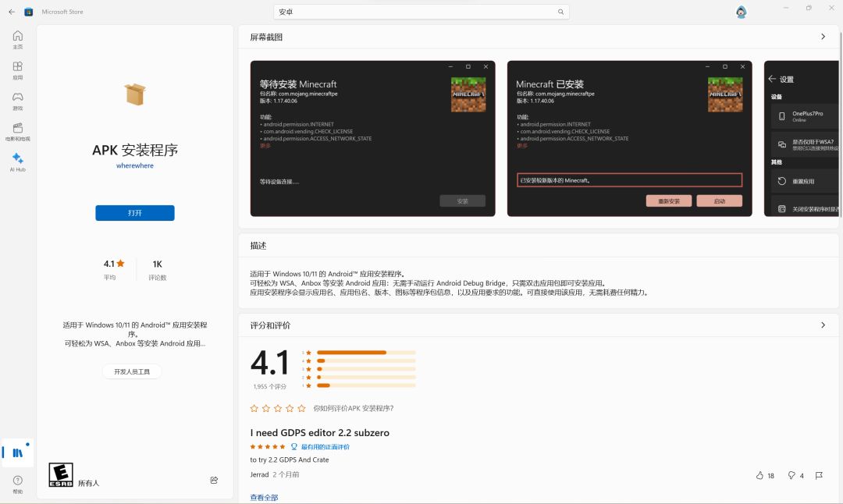Open the Apps section in sidebar
Viewport: 843px width, 504px height.
[18, 70]
